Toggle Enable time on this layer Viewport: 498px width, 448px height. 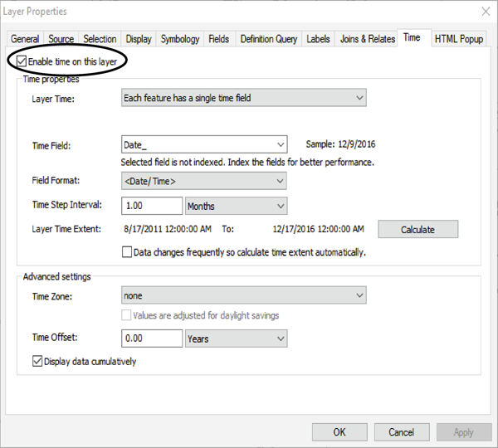tap(22, 61)
